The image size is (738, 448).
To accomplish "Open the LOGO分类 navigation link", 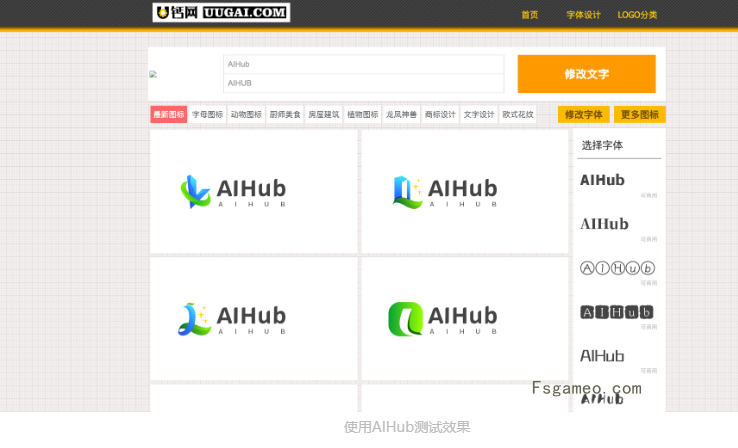I will (637, 15).
